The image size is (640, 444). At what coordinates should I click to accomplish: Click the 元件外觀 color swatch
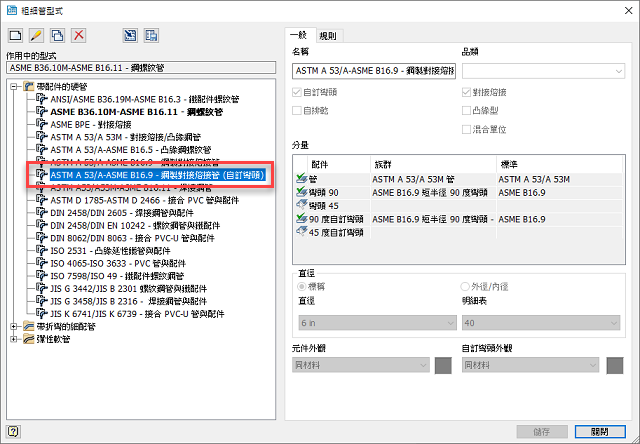[x=443, y=365]
